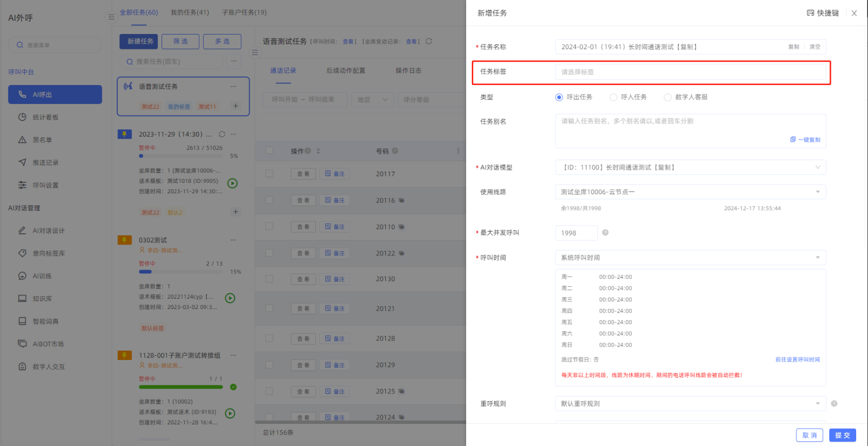Click the 提交 submit button
The width and height of the screenshot is (868, 446).
click(x=842, y=435)
